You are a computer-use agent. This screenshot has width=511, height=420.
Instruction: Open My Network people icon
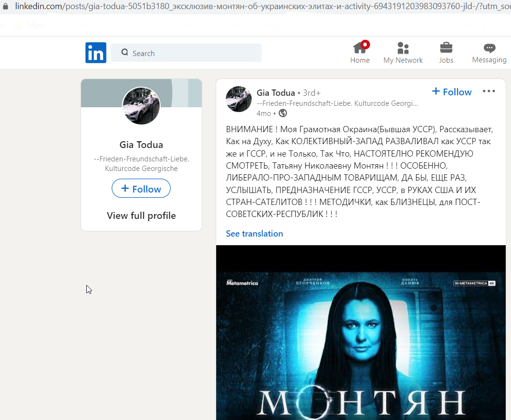coord(403,48)
